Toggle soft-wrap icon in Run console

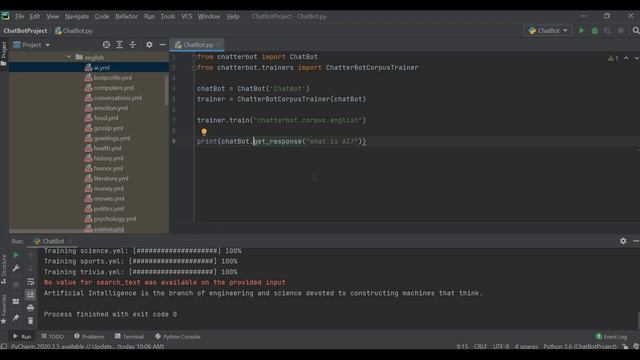pyautogui.click(x=30, y=282)
